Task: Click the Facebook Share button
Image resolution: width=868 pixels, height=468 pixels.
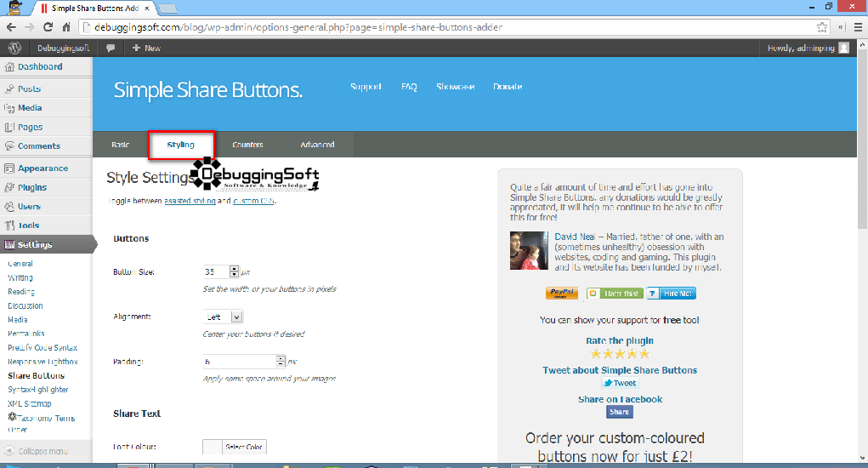Action: tap(620, 412)
